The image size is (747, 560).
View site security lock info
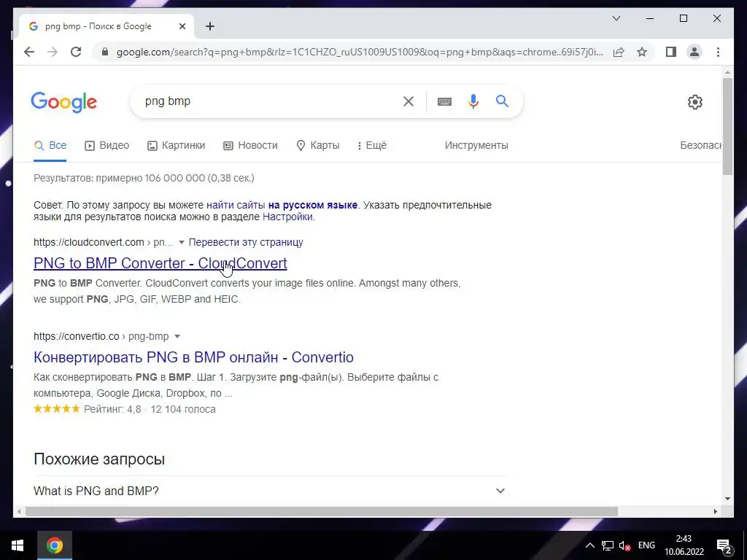tap(105, 52)
